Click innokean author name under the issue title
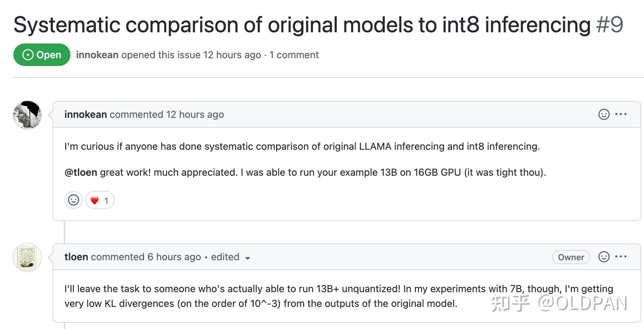Viewport: 644px width, 329px height. (97, 55)
